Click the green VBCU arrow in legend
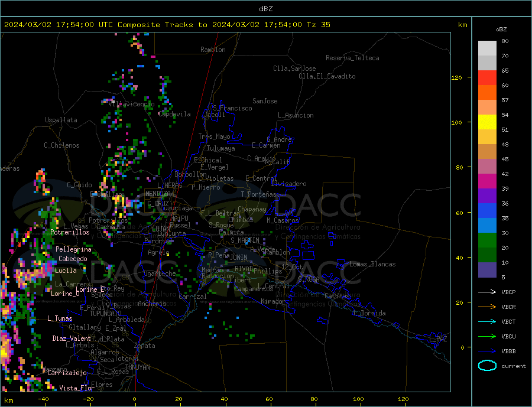532x407 pixels. click(487, 337)
